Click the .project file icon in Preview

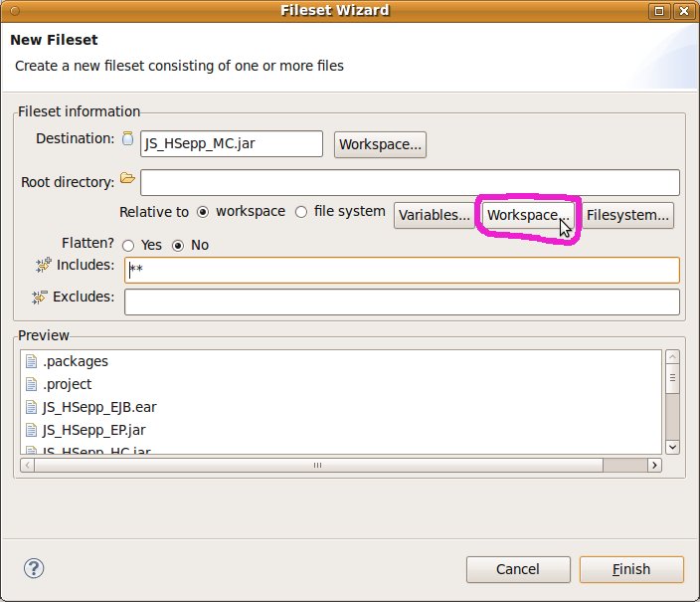point(31,384)
